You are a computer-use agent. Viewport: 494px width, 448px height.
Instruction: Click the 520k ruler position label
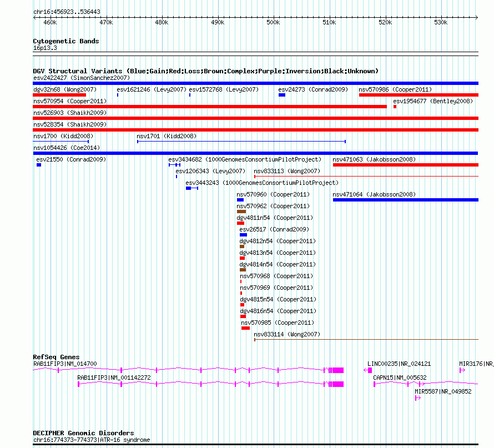tap(385, 23)
